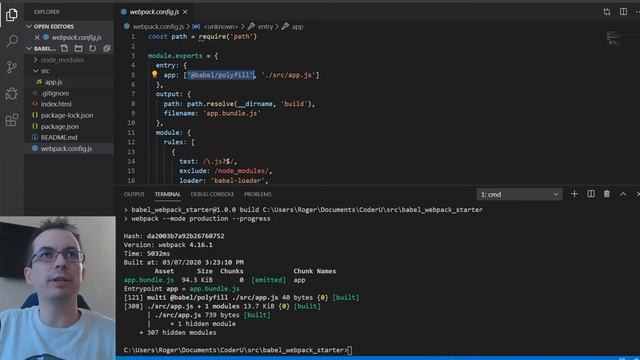The image size is (640, 360).
Task: Open the Run and Debug view
Action: pyautogui.click(x=12, y=93)
